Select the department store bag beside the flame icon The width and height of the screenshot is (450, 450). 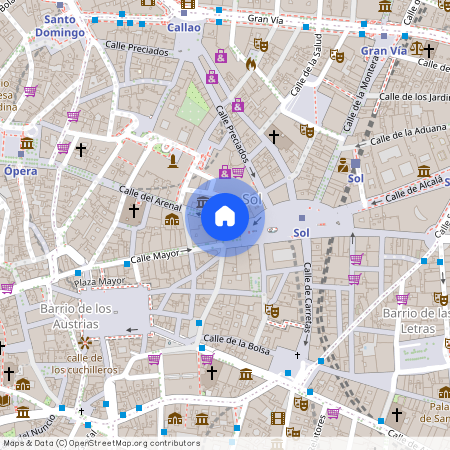(221, 56)
